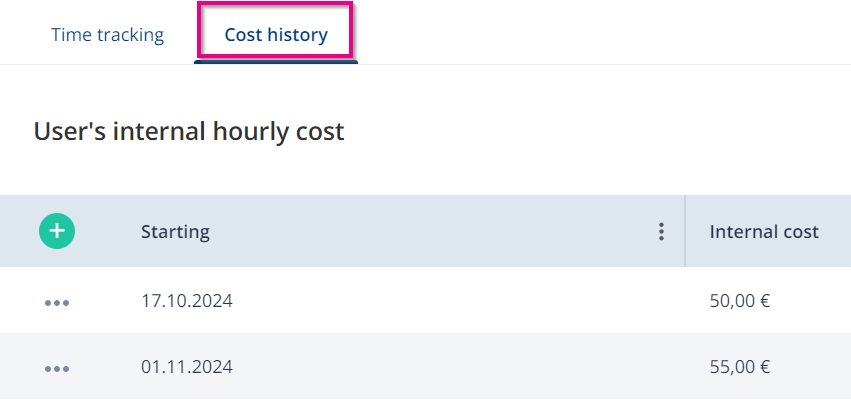Select the Cost history tab

[x=276, y=35]
